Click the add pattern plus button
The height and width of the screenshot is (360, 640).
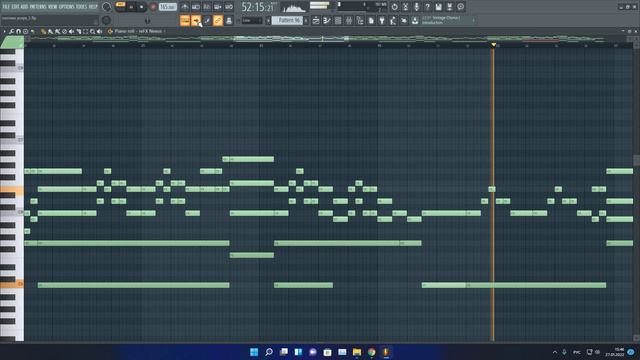[306, 20]
